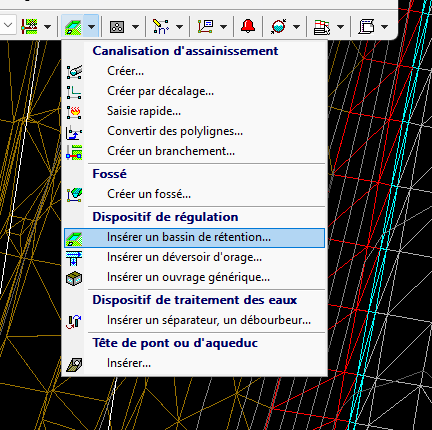432x430 pixels.
Task: Open dropdown arrow beside document sheet icon
Action: point(384,27)
